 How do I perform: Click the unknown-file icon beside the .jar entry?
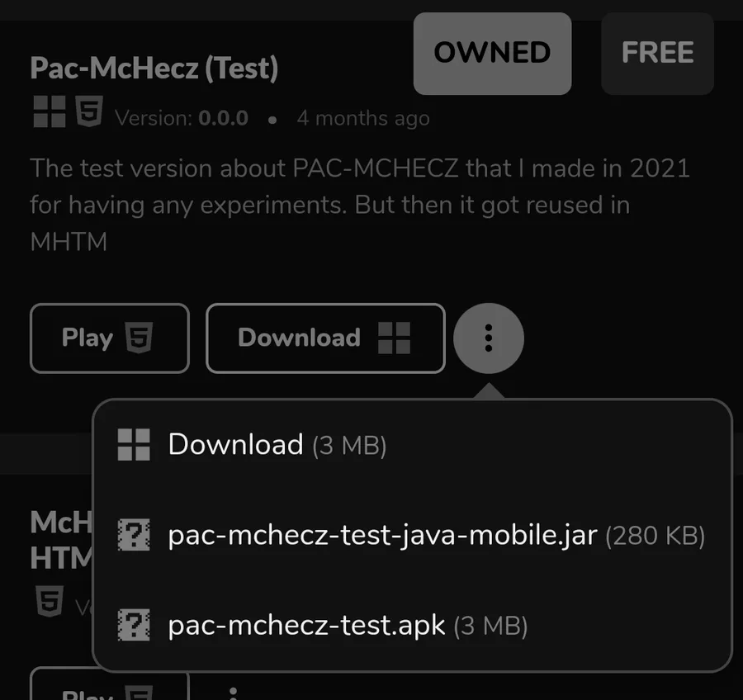coord(134,536)
